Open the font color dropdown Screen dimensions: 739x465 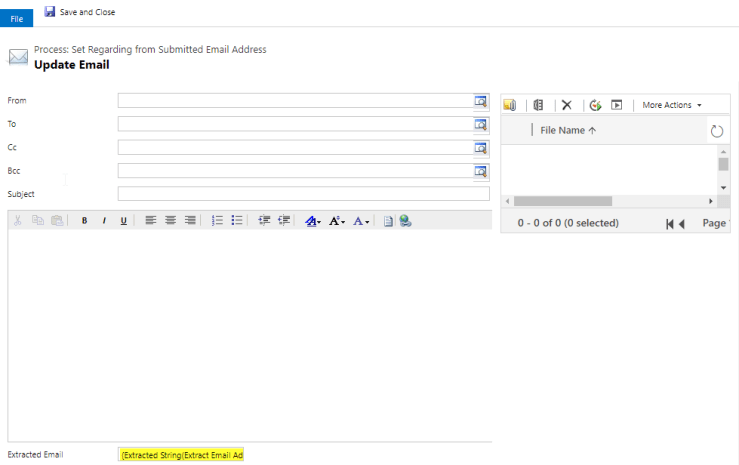[361, 221]
